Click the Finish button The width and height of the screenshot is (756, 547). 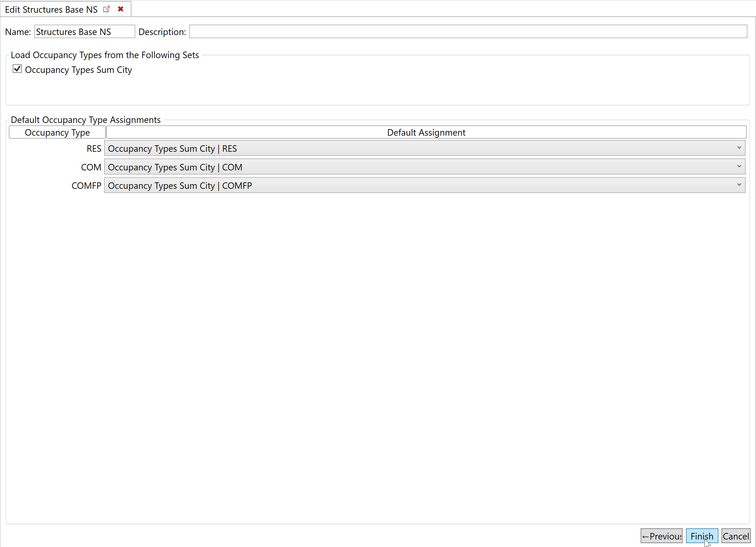[702, 536]
